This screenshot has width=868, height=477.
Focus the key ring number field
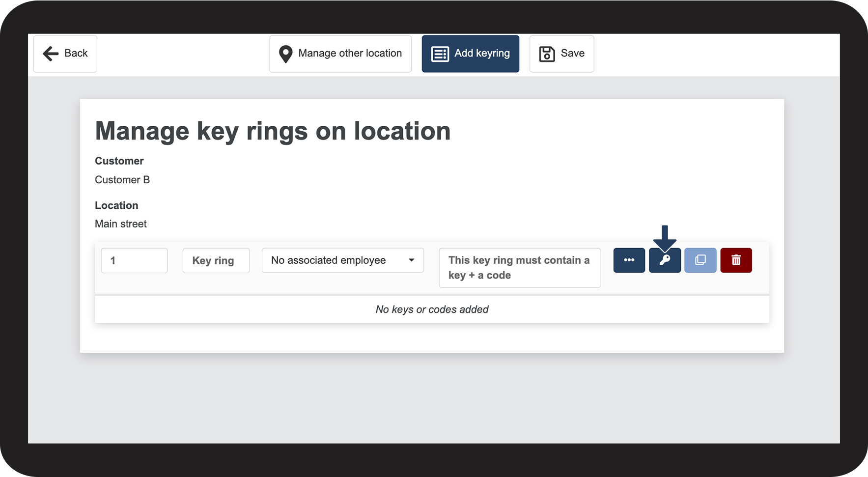[134, 261]
